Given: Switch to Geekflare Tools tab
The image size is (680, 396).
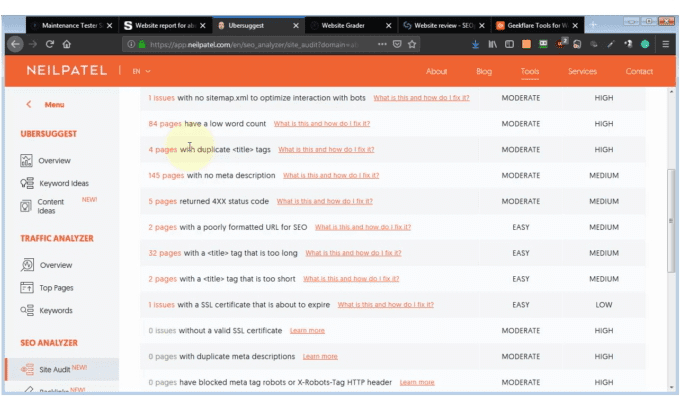Looking at the screenshot, I should [538, 26].
